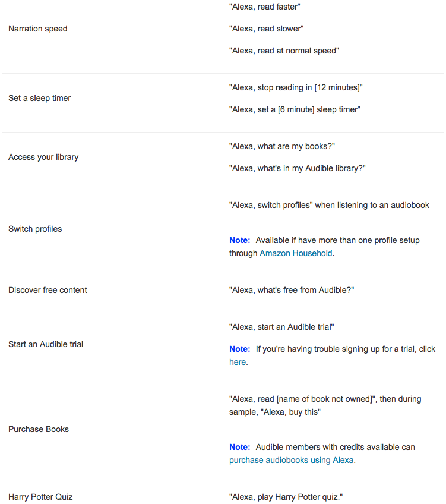Click the 'Set a sleep timer' label
The width and height of the screenshot is (446, 504).
(40, 98)
